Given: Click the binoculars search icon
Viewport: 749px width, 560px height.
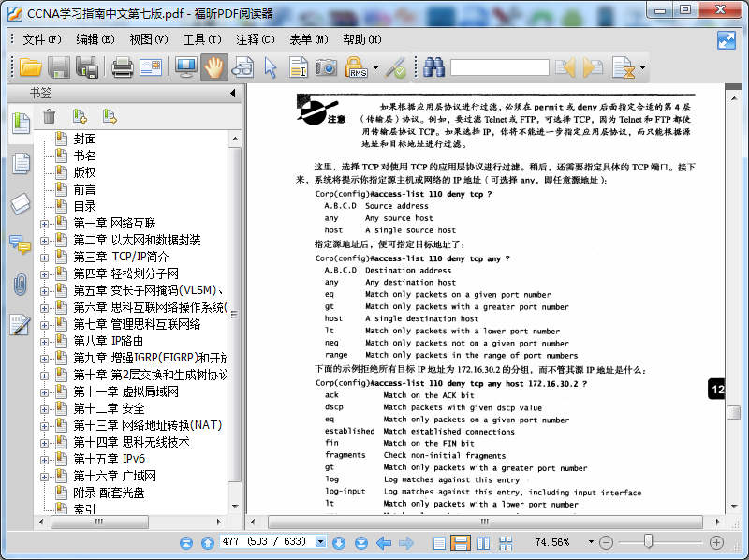Looking at the screenshot, I should (433, 67).
